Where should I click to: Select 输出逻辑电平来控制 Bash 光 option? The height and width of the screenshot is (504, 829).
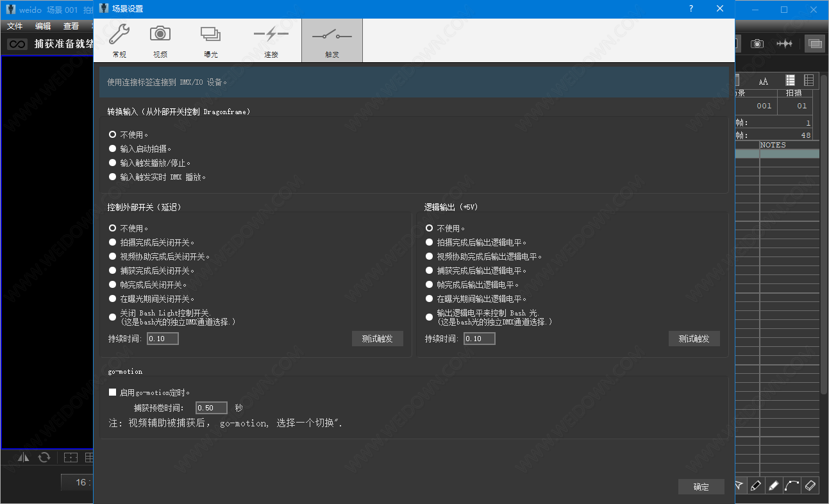489,317
